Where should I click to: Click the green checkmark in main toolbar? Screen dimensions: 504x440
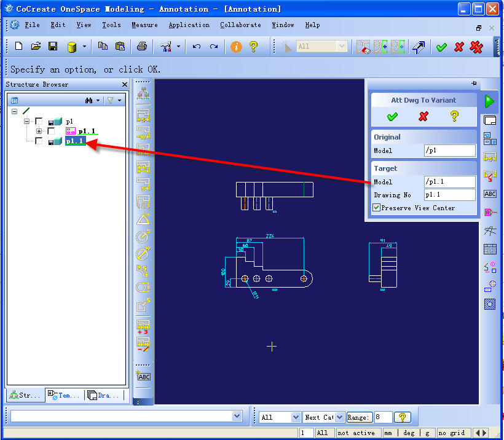441,47
